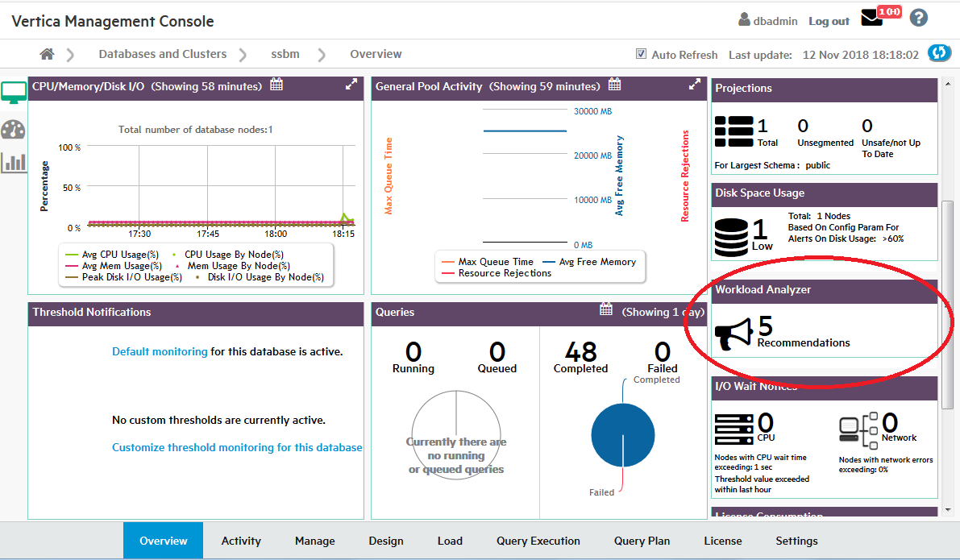960x560 pixels.
Task: Go to the home icon in breadcrumb
Action: 47,55
